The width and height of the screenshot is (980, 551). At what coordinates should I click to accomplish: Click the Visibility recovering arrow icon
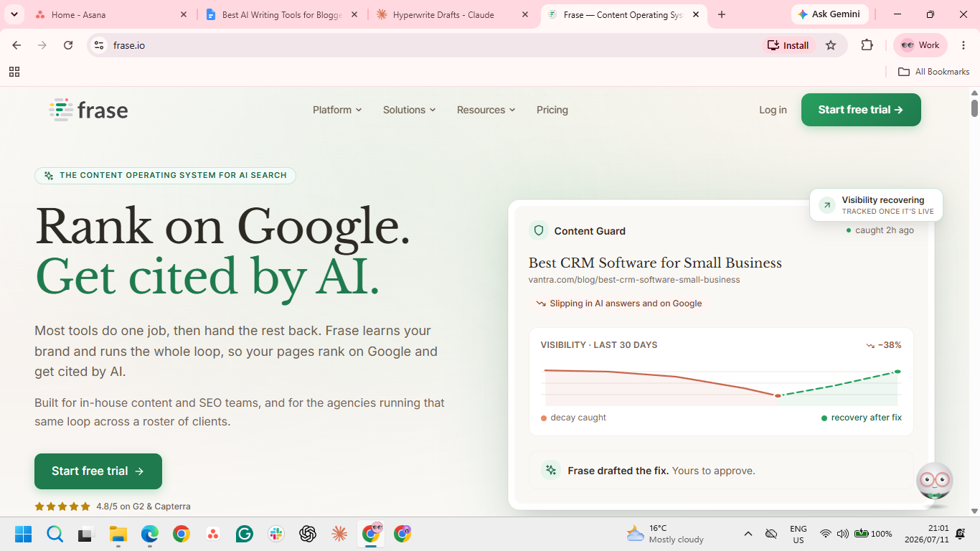click(827, 205)
